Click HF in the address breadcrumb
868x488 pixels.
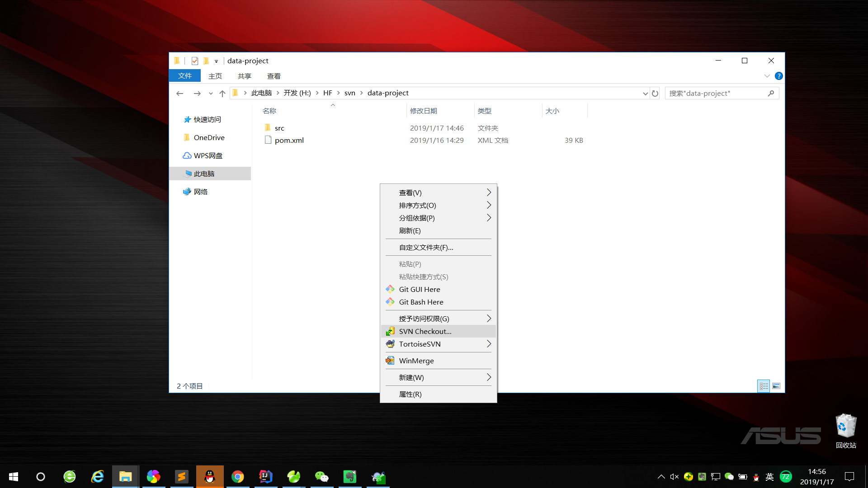click(327, 93)
